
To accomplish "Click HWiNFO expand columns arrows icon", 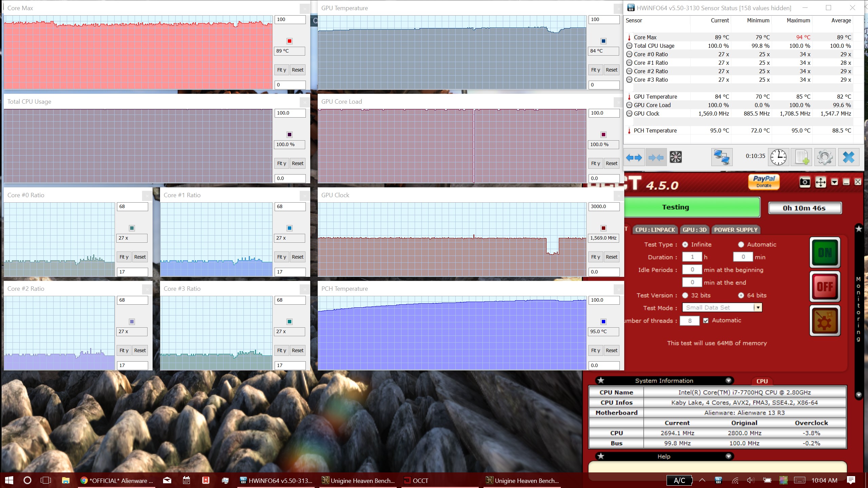I will pyautogui.click(x=634, y=157).
